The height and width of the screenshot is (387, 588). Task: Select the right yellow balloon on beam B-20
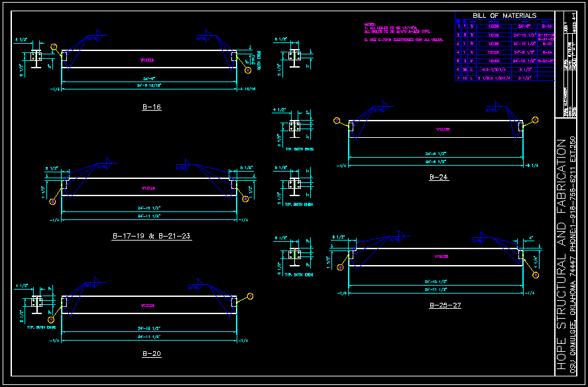pyautogui.click(x=251, y=296)
